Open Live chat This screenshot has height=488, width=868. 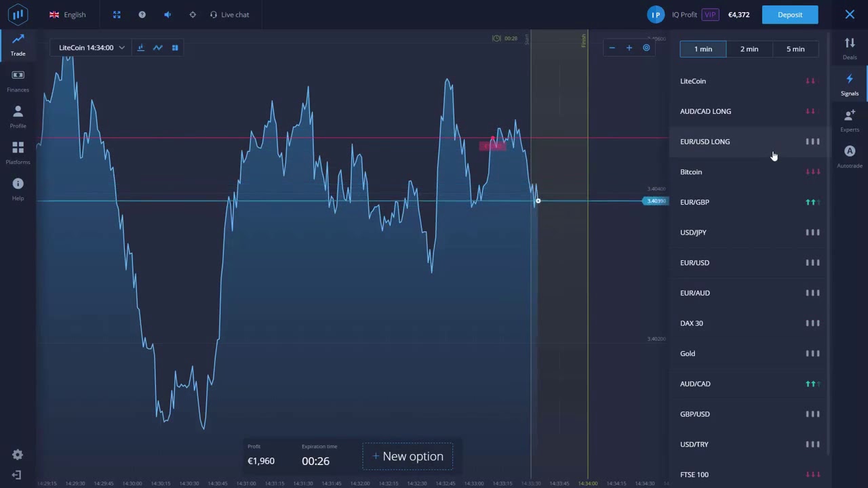(229, 14)
